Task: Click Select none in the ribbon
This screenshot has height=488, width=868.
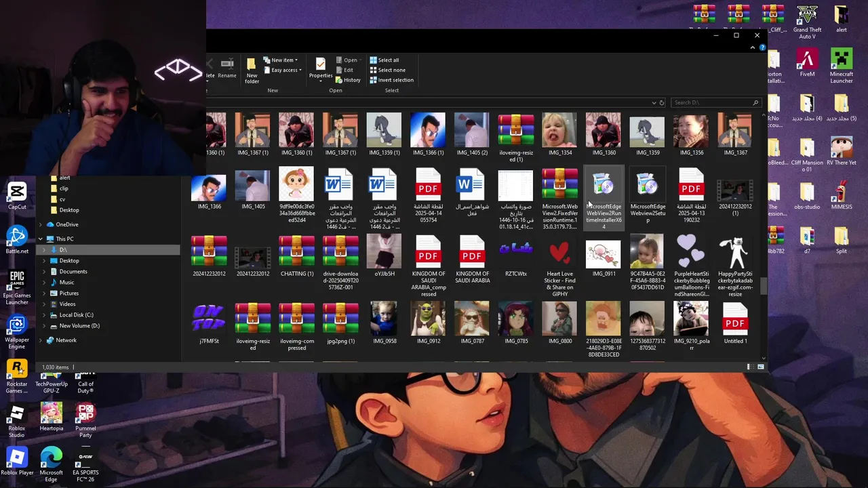Action: point(387,70)
